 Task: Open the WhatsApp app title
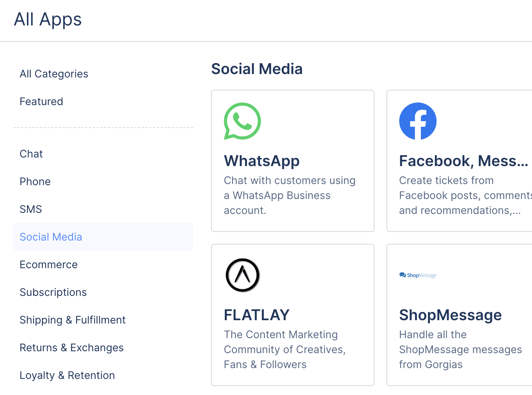coord(262,161)
